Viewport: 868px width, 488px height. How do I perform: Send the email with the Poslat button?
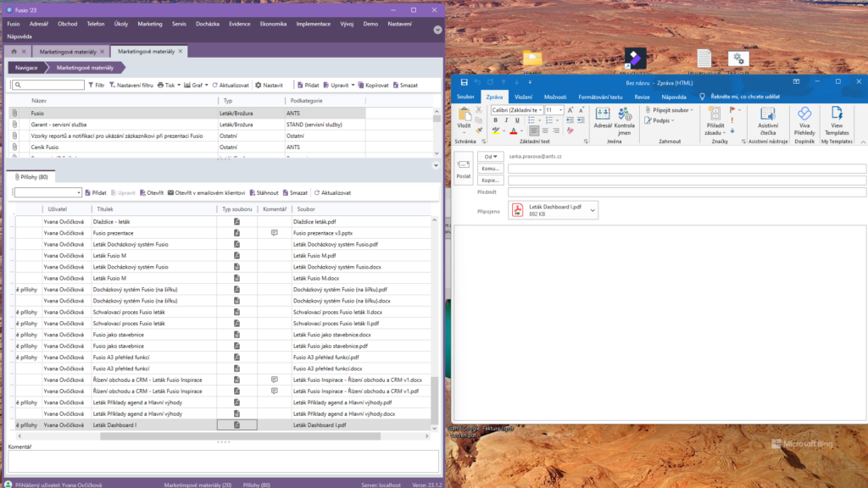pos(464,169)
